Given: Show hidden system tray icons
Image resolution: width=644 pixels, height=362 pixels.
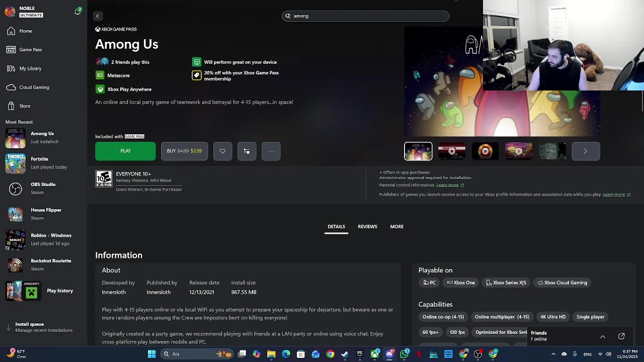Looking at the screenshot, I should click(x=553, y=354).
